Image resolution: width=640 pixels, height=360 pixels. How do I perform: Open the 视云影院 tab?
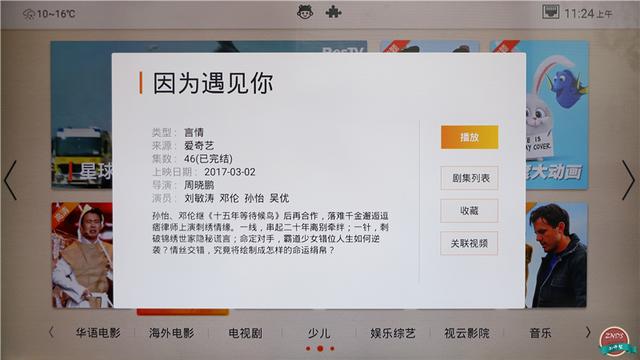coord(467,333)
